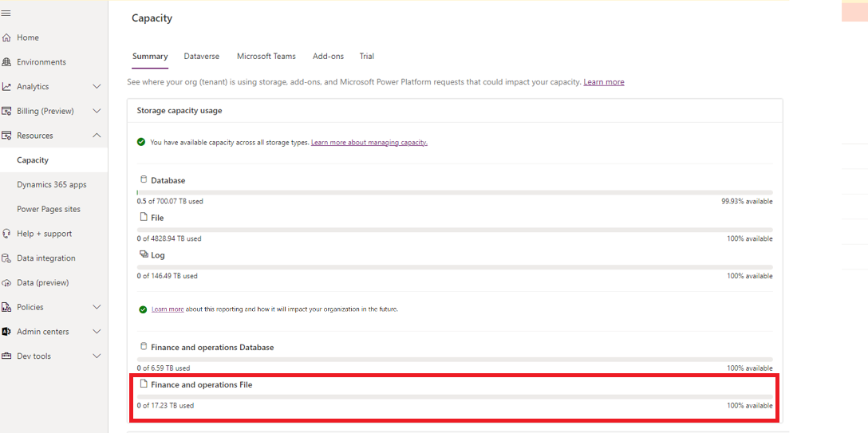The width and height of the screenshot is (868, 433).
Task: Click the Admin centers icon
Action: [x=6, y=331]
